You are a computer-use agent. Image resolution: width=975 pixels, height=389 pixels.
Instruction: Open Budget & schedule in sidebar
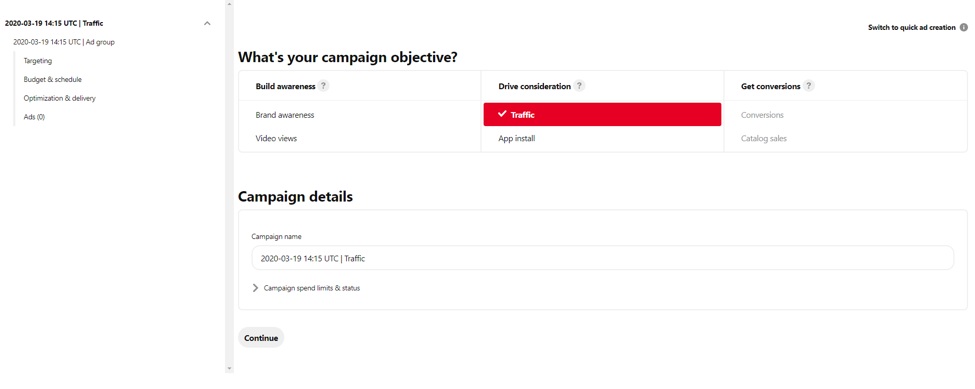[53, 80]
